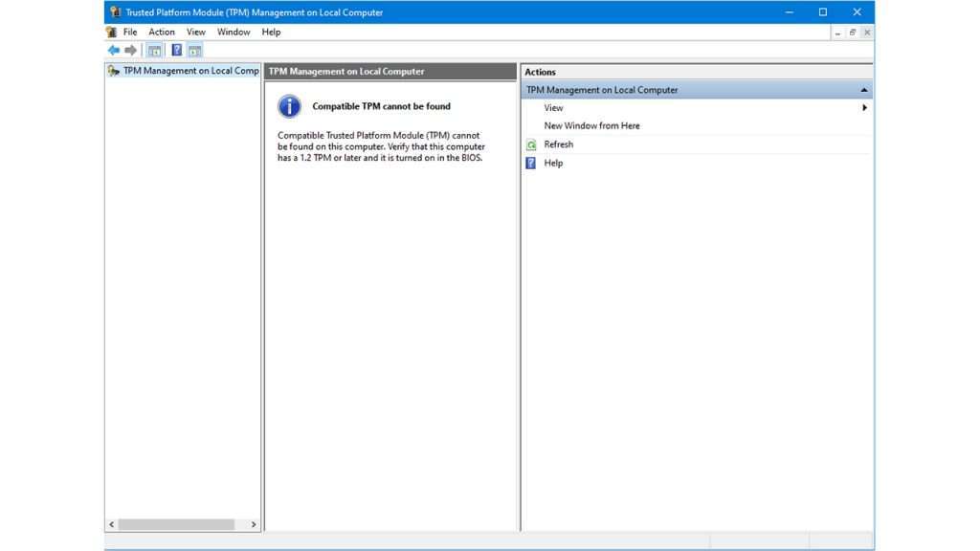Viewport: 980px width, 551px height.
Task: Click the title bar TPM app icon
Action: 115,11
